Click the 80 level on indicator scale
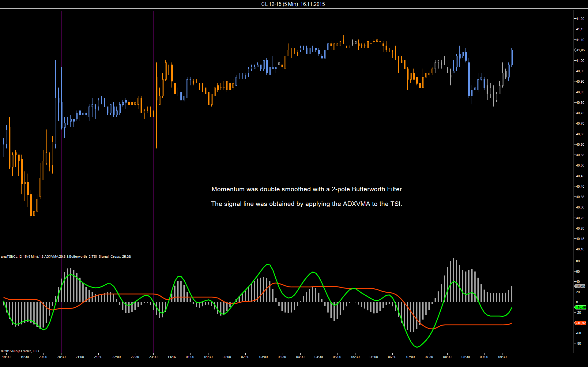 [578, 261]
